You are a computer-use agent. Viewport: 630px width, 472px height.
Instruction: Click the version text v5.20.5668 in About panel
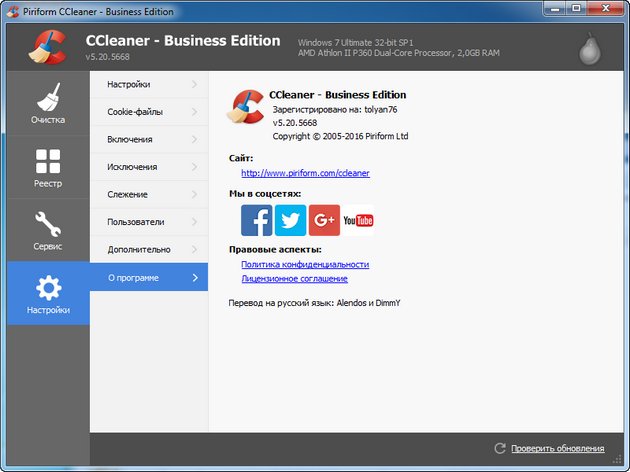click(295, 123)
